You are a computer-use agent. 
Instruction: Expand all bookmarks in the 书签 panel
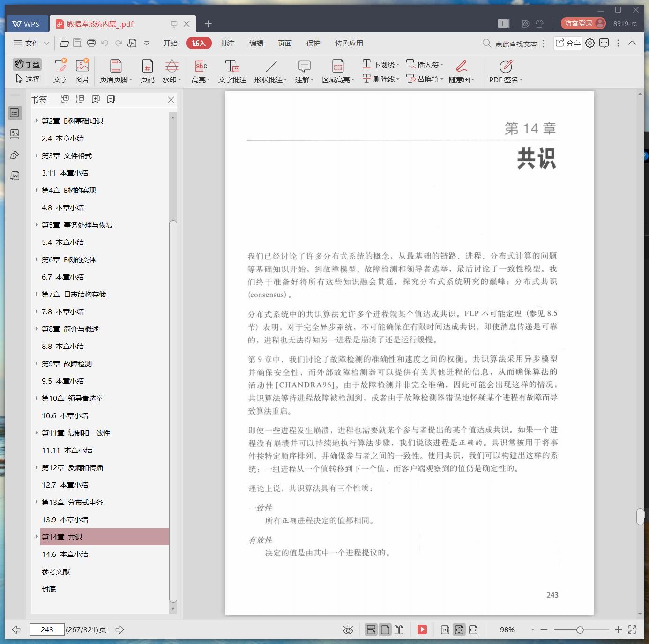click(x=65, y=99)
